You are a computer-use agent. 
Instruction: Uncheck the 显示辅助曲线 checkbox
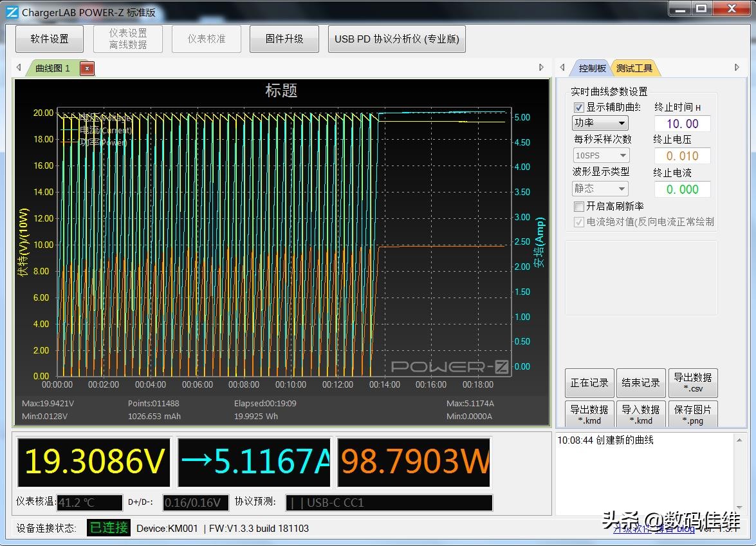[578, 107]
